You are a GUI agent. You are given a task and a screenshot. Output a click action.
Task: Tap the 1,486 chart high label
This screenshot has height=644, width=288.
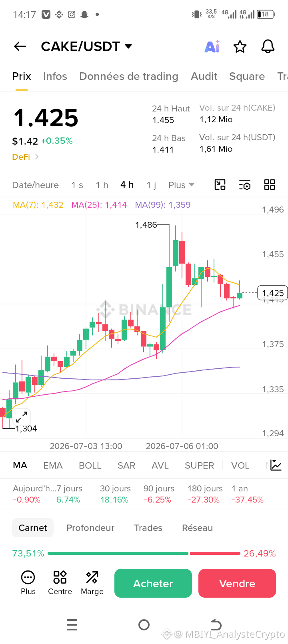coord(146,225)
